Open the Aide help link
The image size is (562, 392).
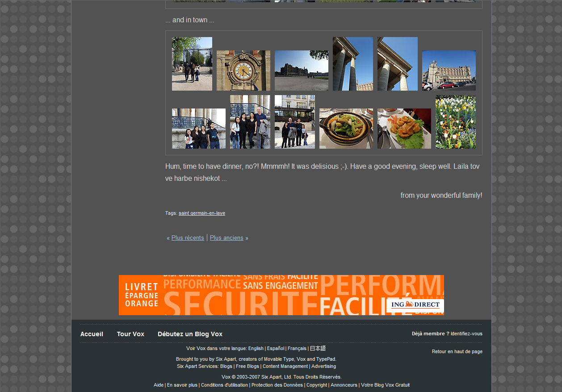pos(158,385)
